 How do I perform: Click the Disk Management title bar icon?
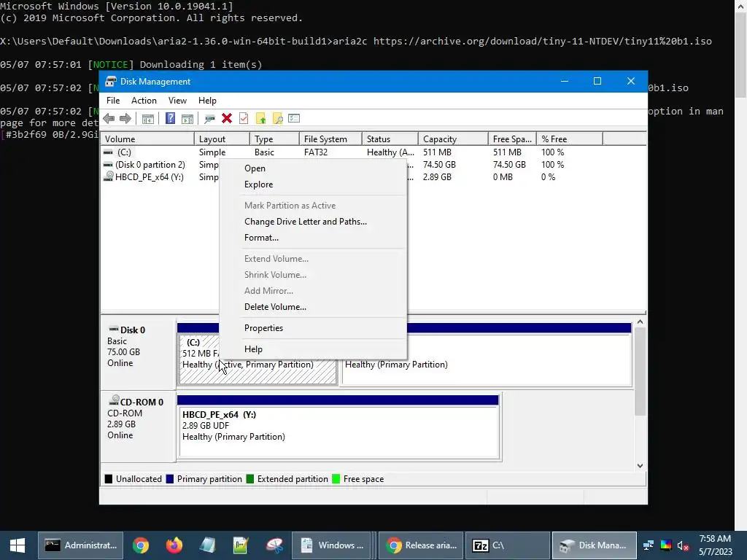tap(111, 82)
